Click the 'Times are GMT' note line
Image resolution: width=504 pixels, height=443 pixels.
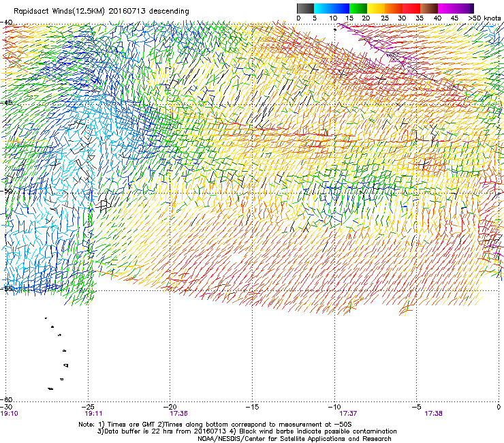click(215, 425)
